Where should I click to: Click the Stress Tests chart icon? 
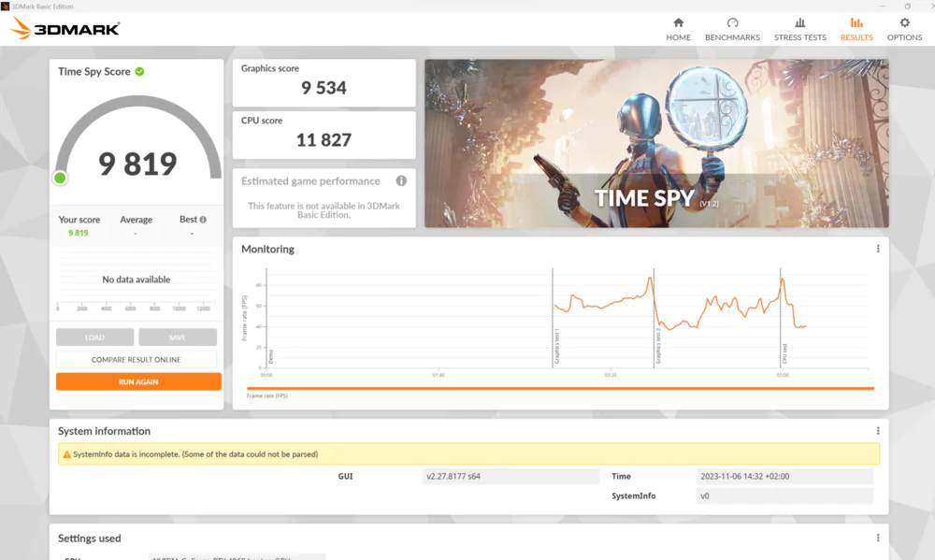[x=799, y=22]
